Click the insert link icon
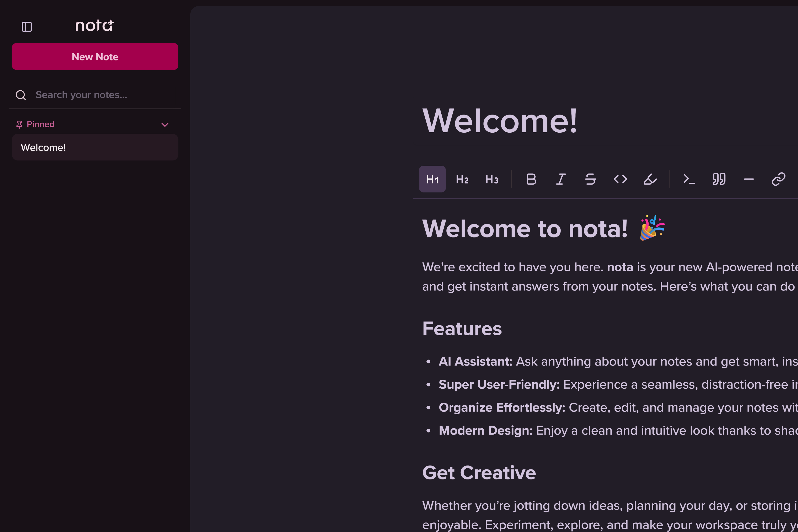Screen dimensions: 798x532 (778, 179)
